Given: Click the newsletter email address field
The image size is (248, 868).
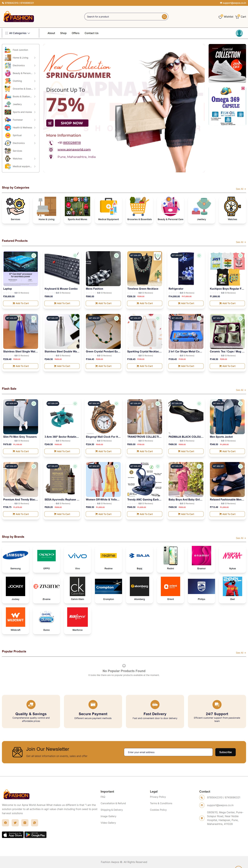Looking at the screenshot, I should tap(168, 752).
